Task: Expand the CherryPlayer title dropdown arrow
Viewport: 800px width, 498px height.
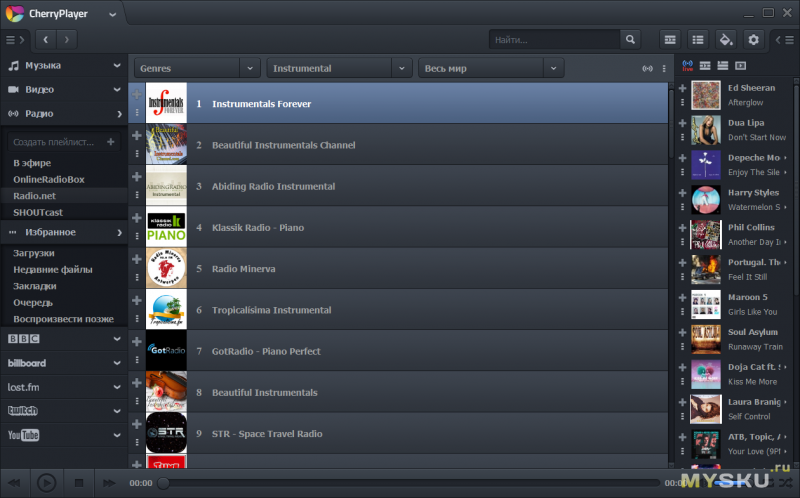Action: click(112, 14)
